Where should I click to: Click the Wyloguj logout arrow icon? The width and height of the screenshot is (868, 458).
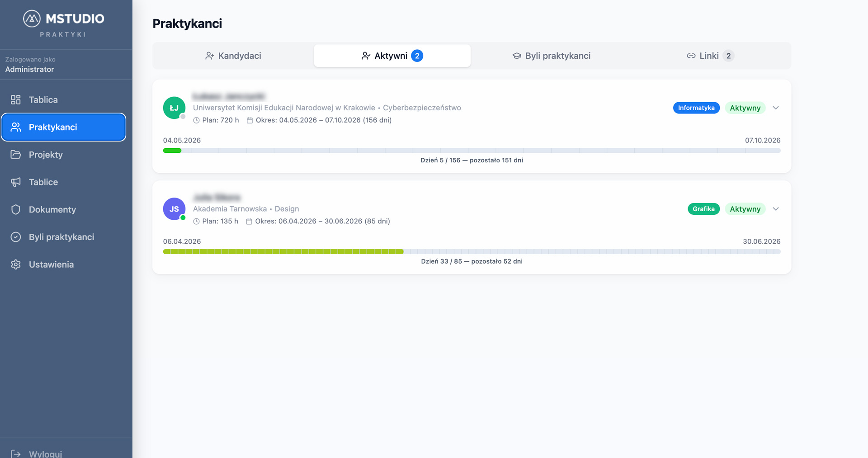point(16,453)
